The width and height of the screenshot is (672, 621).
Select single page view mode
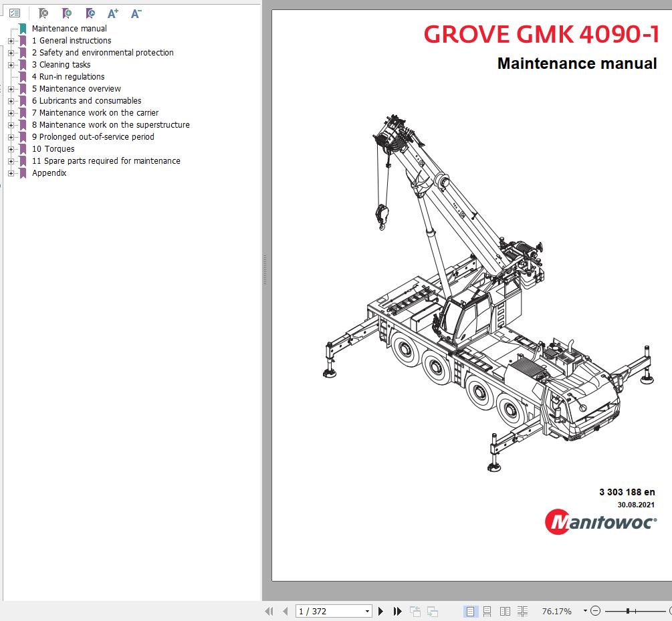470,611
